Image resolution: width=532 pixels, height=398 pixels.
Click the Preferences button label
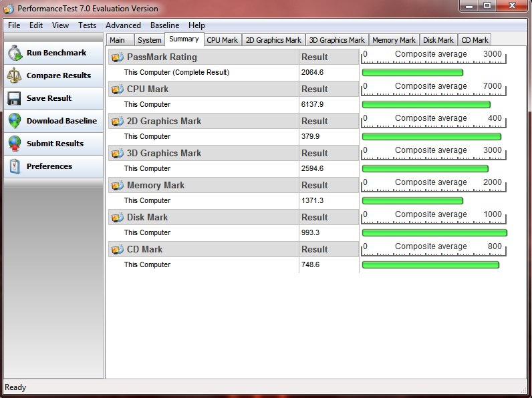49,166
